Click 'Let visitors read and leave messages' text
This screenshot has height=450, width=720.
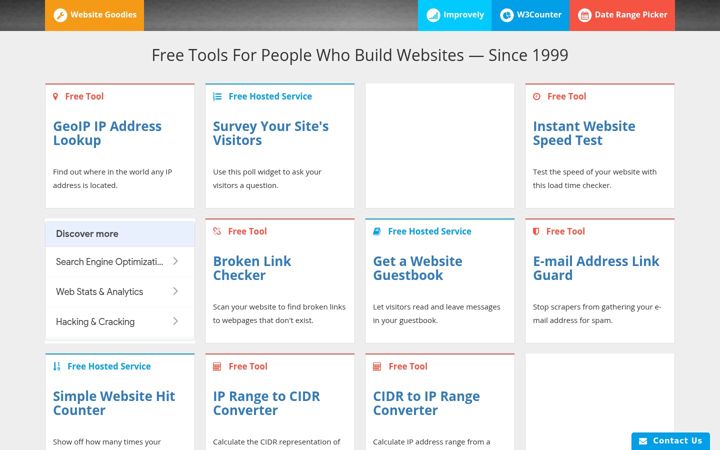tap(436, 314)
